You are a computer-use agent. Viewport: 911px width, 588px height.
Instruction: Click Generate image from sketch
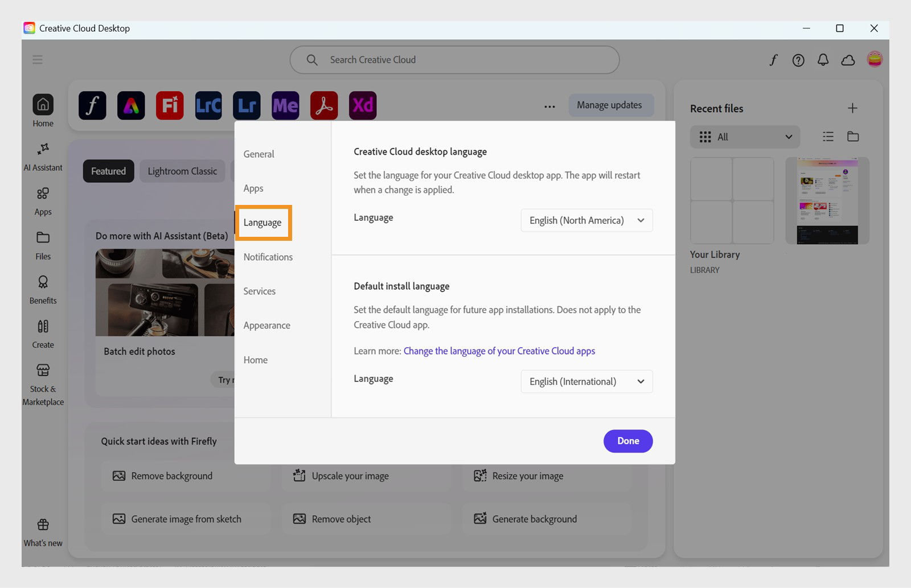pyautogui.click(x=186, y=519)
